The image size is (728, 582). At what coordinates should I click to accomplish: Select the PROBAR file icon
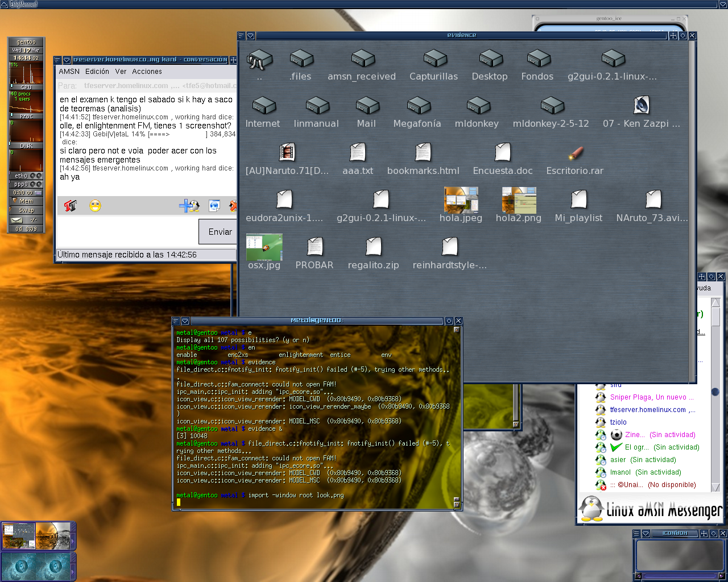tap(315, 246)
